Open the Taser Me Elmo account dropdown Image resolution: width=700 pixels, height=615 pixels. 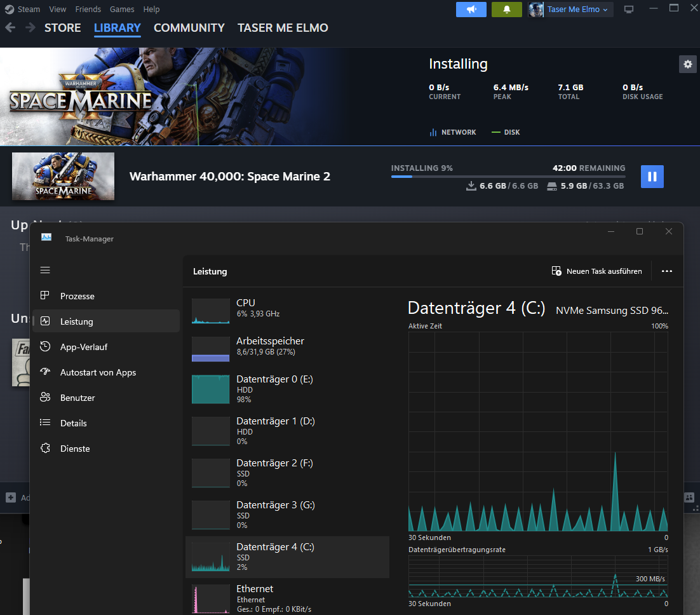coord(570,10)
